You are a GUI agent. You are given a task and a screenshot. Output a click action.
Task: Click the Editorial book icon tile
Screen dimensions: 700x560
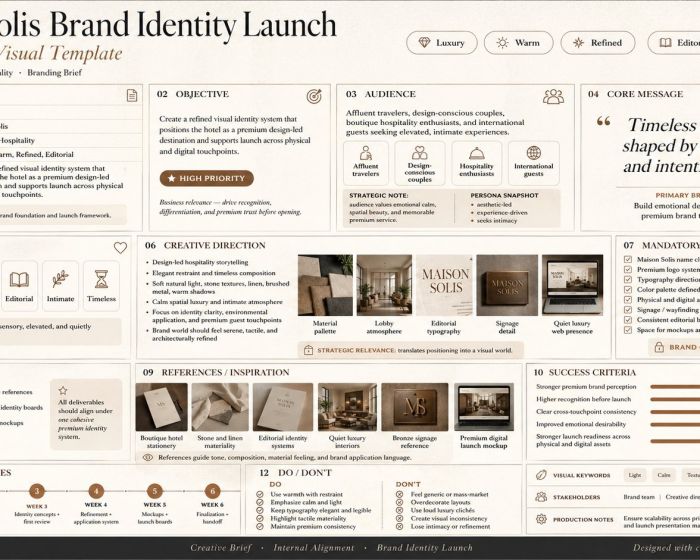19,286
